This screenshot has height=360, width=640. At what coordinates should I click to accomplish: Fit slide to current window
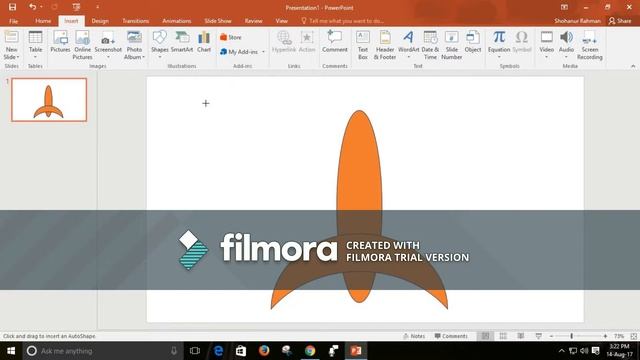pyautogui.click(x=633, y=336)
